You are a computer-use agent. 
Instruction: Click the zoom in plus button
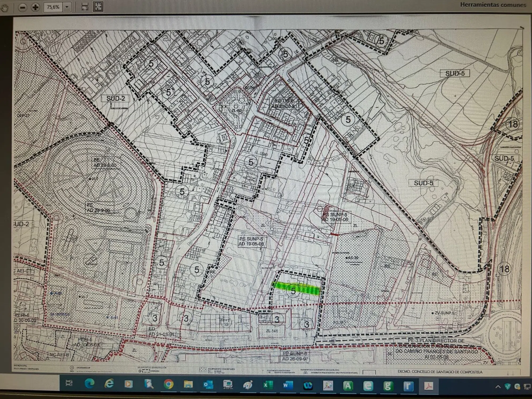(x=35, y=7)
